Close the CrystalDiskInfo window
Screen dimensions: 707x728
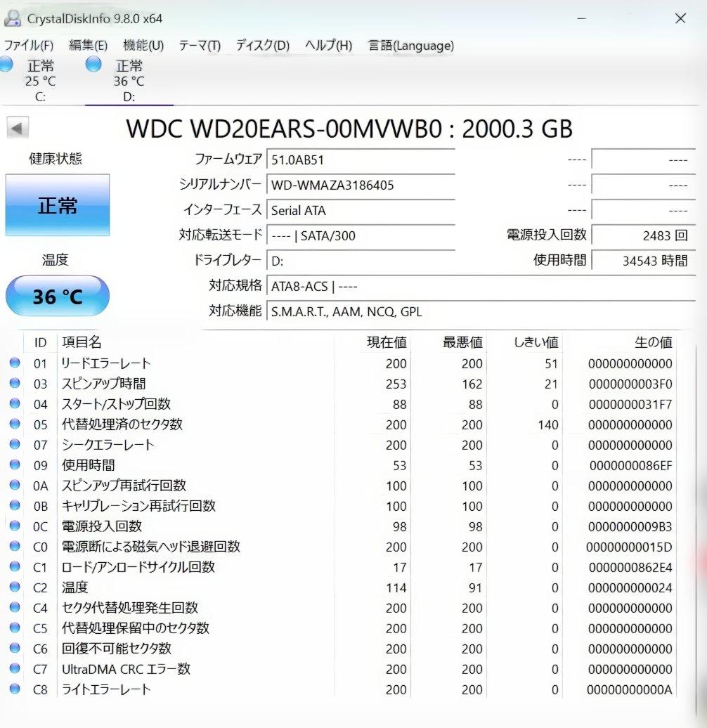coord(680,18)
